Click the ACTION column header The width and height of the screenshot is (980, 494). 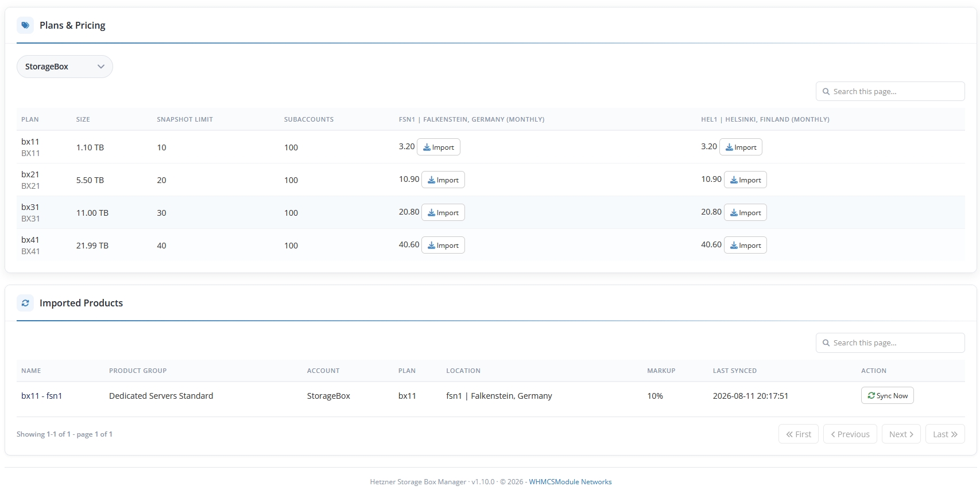coord(874,371)
